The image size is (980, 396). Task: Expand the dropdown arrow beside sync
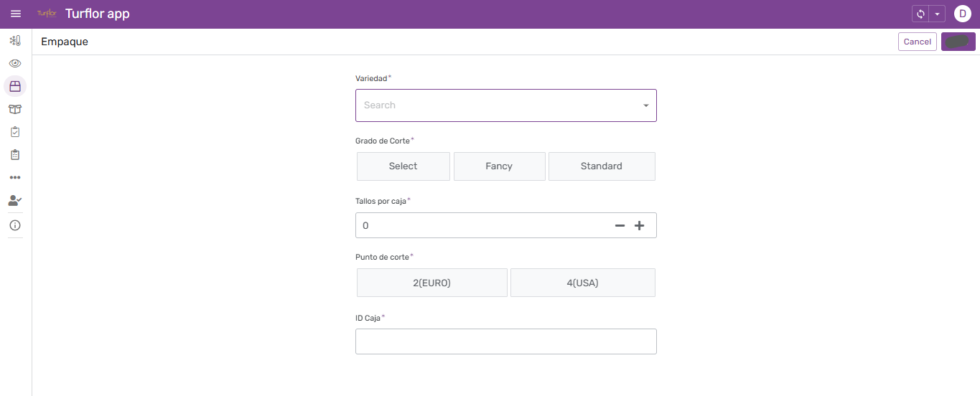pos(937,14)
